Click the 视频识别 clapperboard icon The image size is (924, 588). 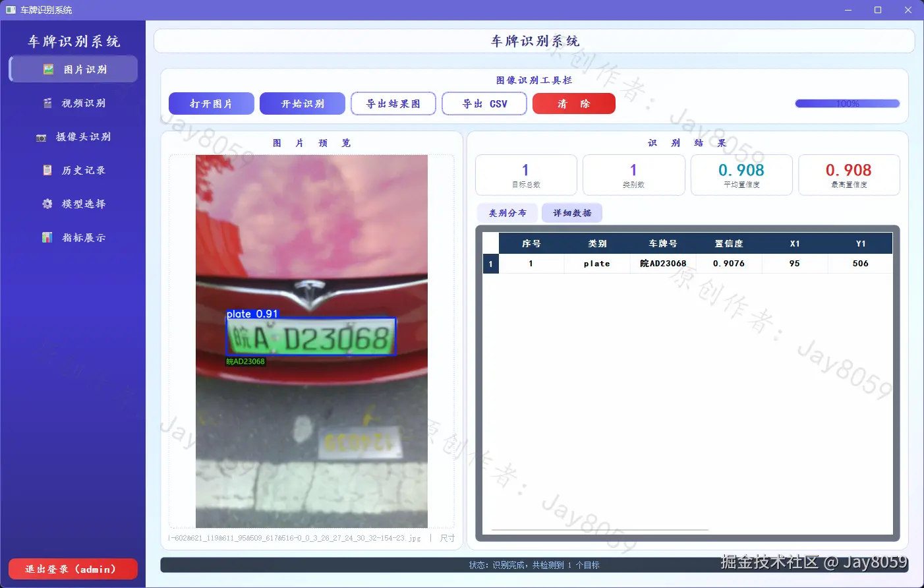click(x=47, y=103)
